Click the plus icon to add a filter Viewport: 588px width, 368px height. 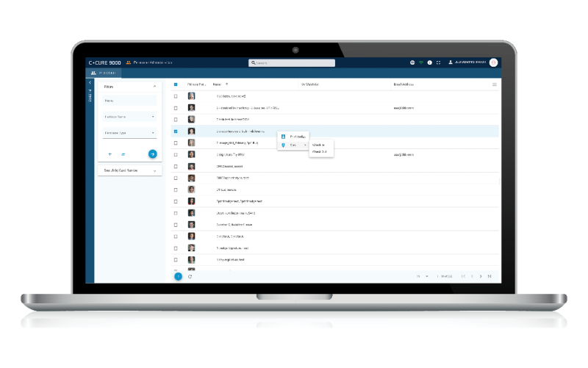(110, 154)
